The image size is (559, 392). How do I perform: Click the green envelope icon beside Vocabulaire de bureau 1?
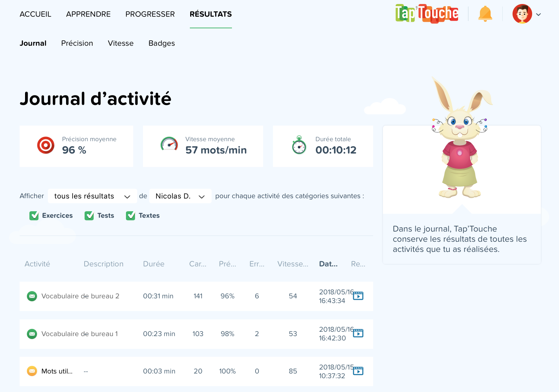[32, 334]
